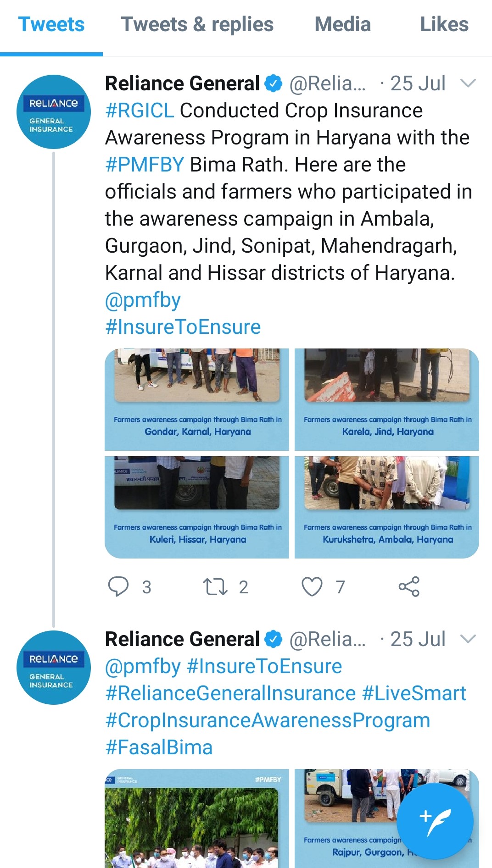492x868 pixels.
Task: Open the #CropInsuranceAwarenessProgram hashtag
Action: tap(268, 720)
